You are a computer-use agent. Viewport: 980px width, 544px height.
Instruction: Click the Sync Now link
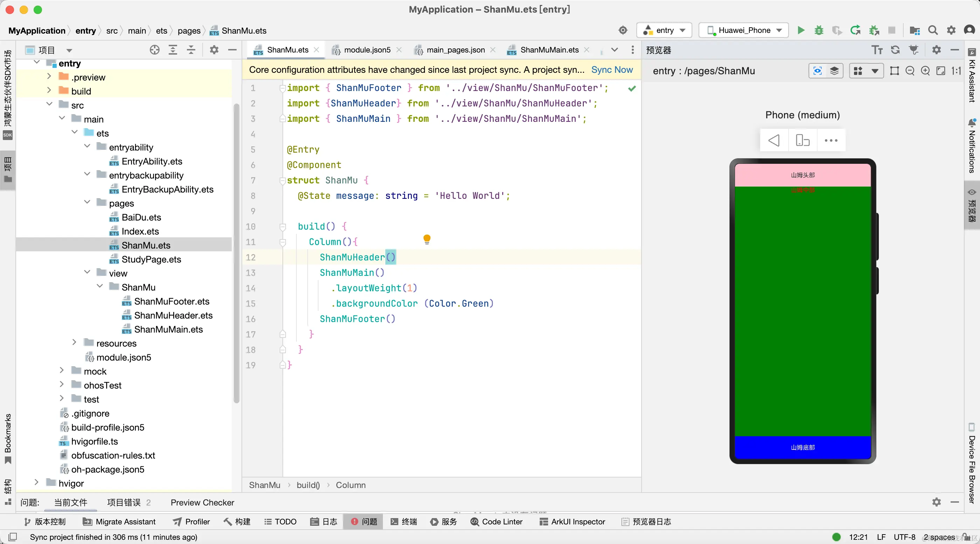tap(612, 70)
